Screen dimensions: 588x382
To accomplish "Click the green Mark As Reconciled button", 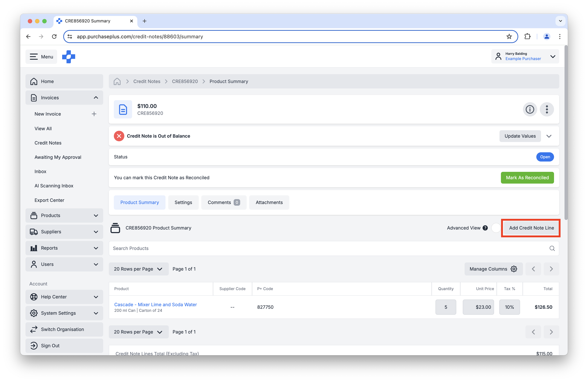I will tap(527, 177).
